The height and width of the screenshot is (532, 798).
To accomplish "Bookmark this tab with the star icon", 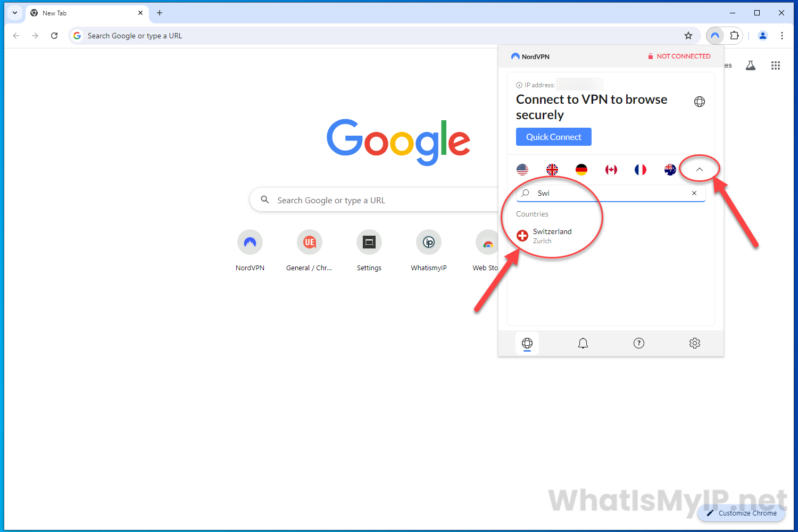I will pyautogui.click(x=688, y=36).
